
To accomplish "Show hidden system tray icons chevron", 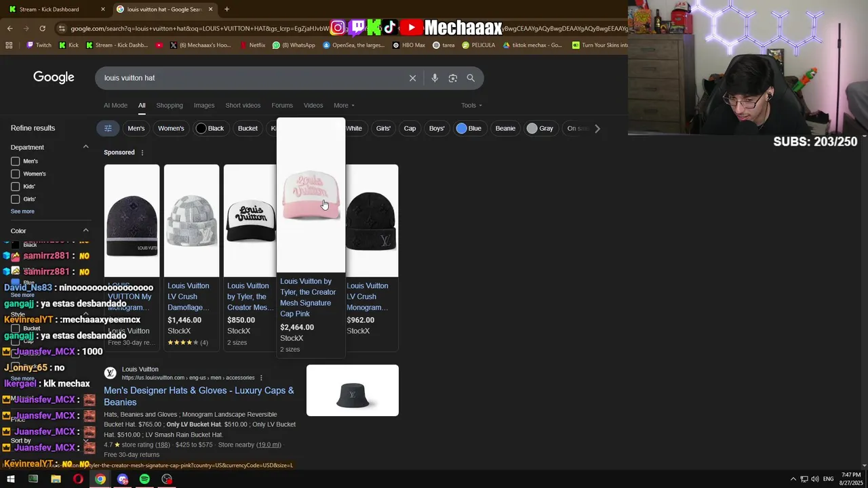I will (793, 479).
